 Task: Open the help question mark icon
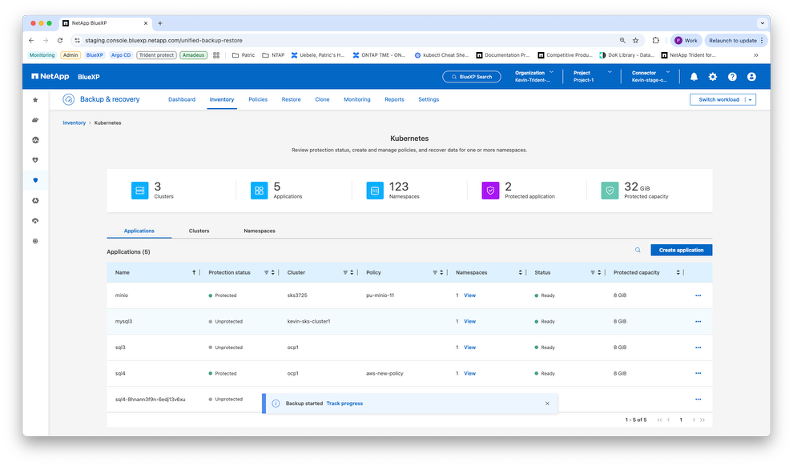(732, 77)
